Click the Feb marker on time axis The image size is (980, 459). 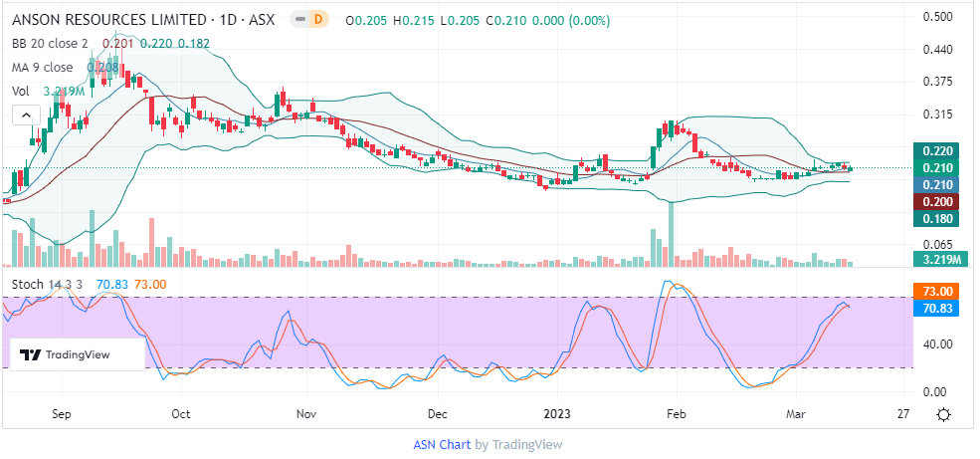tap(676, 412)
